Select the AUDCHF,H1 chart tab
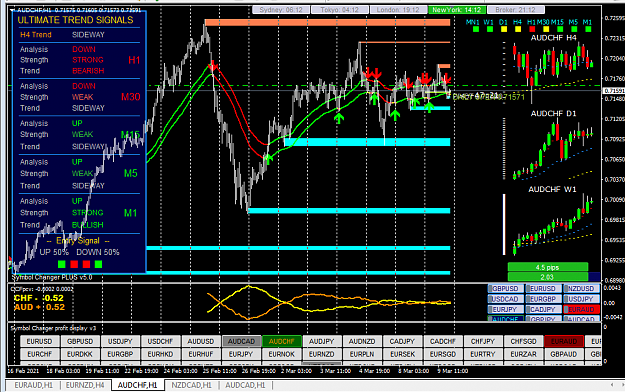The height and width of the screenshot is (392, 625). (x=138, y=385)
